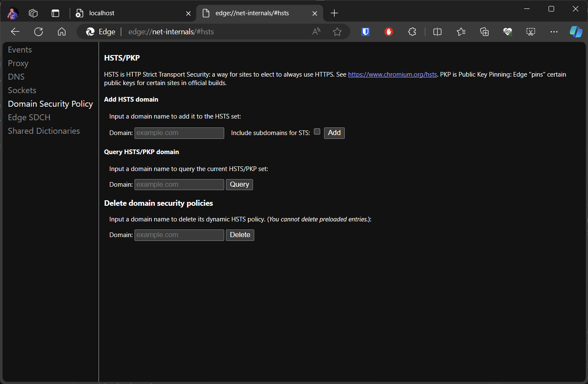
Task: Open the chromium.org/hsts link
Action: pyautogui.click(x=392, y=75)
